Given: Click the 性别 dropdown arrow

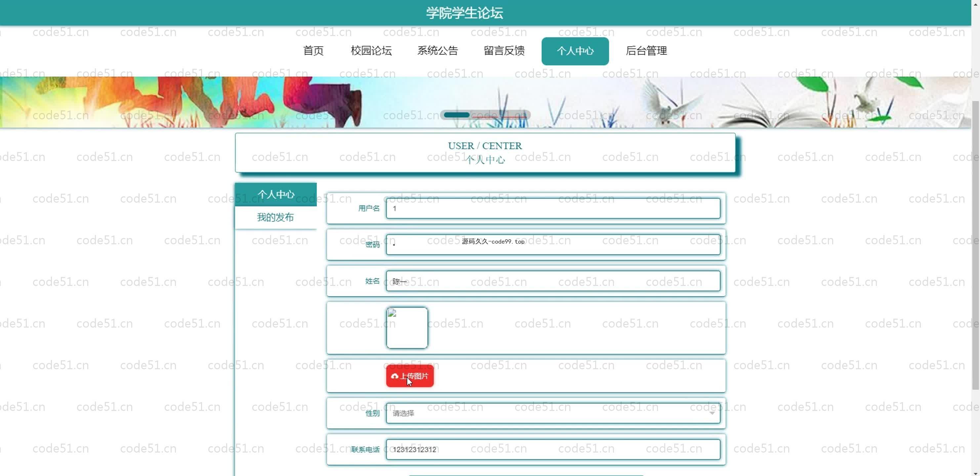Looking at the screenshot, I should tap(712, 413).
